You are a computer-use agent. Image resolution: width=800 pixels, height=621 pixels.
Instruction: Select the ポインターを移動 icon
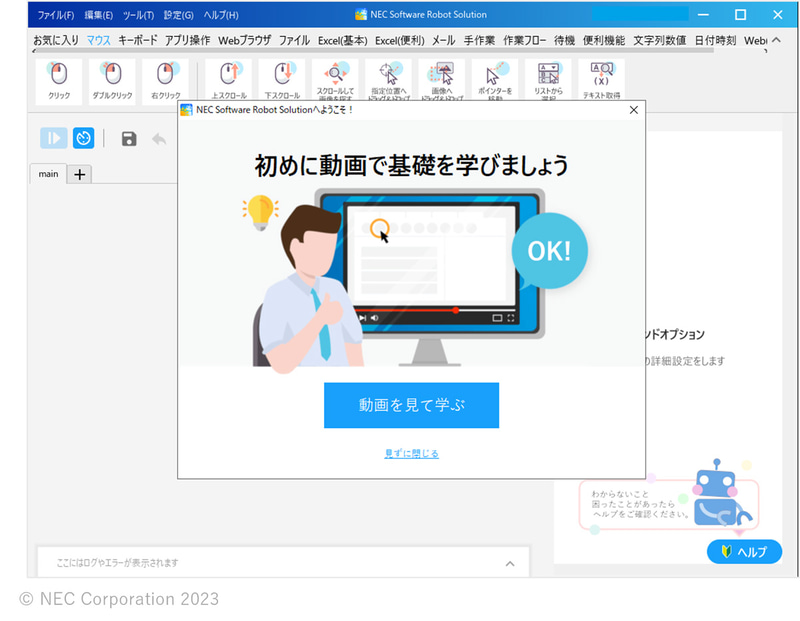tap(495, 80)
